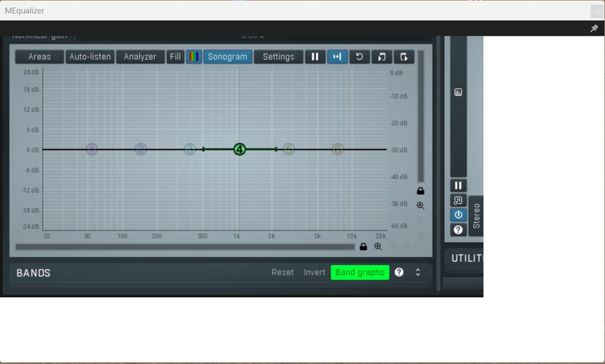The width and height of the screenshot is (605, 364).
Task: Pause the side panel meters
Action: pyautogui.click(x=459, y=186)
